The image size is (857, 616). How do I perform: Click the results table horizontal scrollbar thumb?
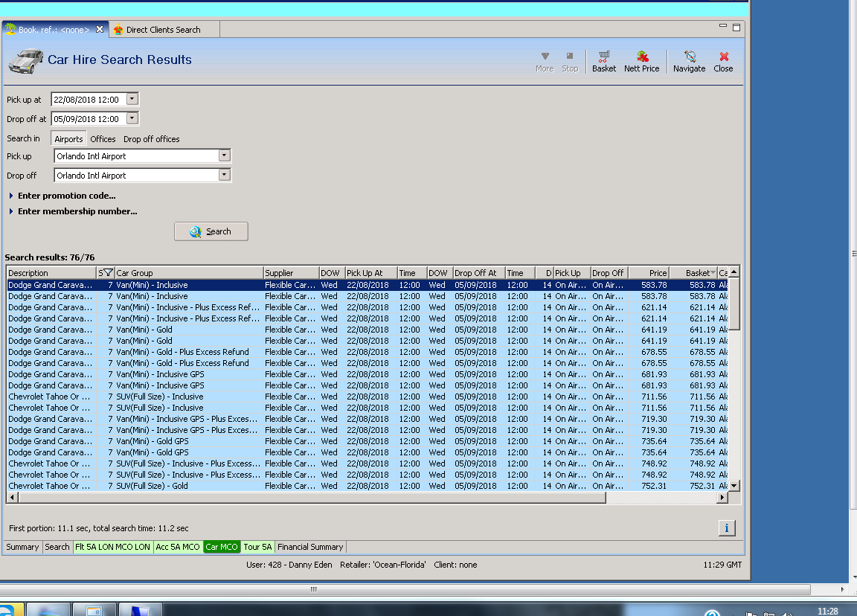312,498
